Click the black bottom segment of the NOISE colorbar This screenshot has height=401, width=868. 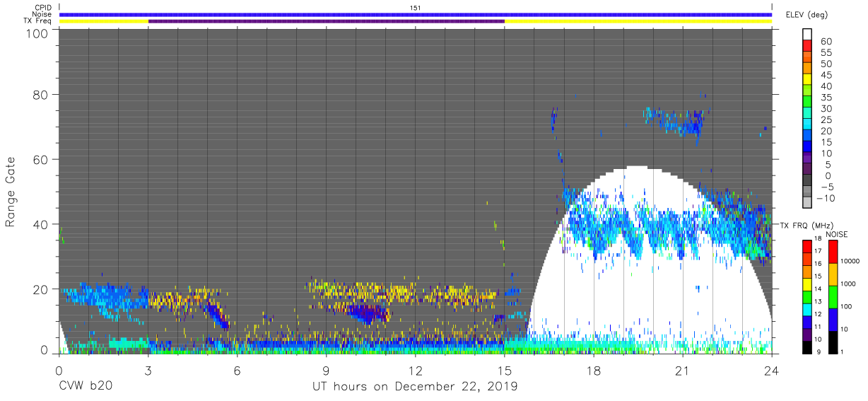(x=833, y=342)
